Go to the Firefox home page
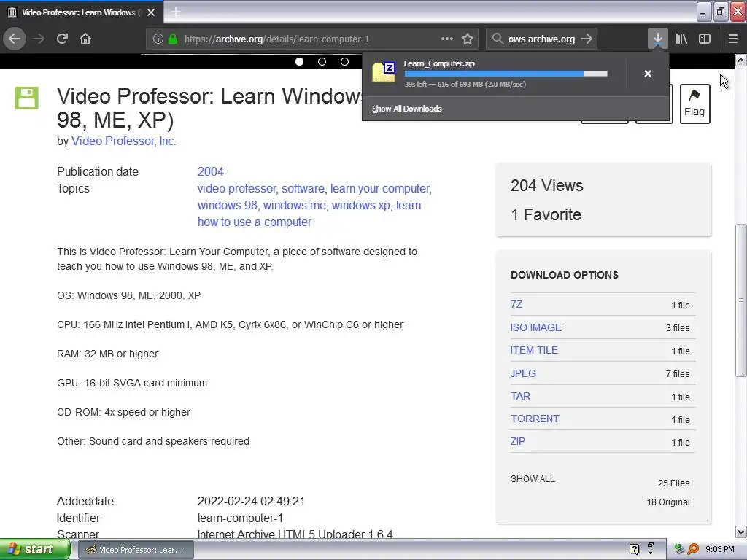The image size is (747, 560). pos(85,39)
